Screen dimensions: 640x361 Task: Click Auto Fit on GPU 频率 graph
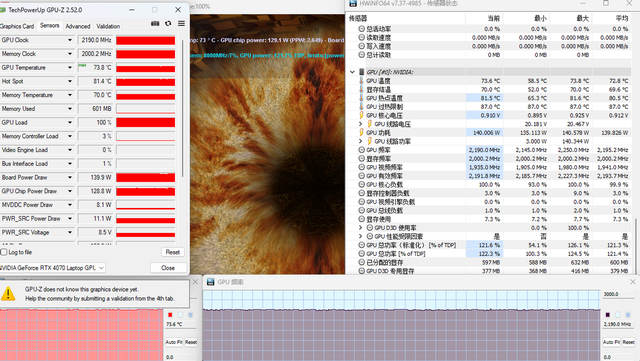tap(611, 342)
